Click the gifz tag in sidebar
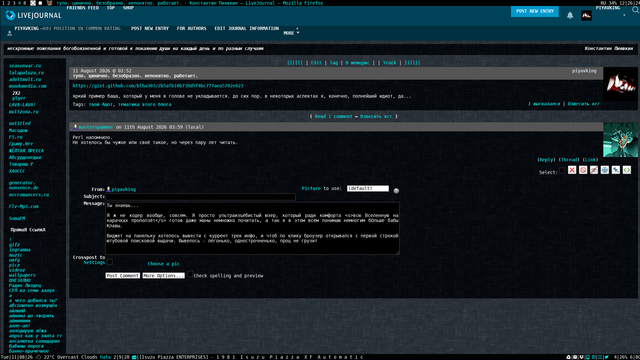This screenshot has width=640, height=360. click(14, 245)
